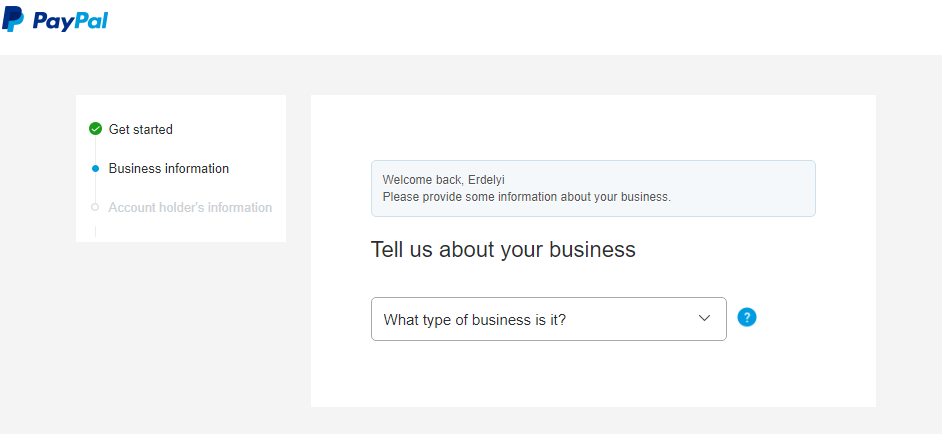Click the "Tell us about your business" heading
The height and width of the screenshot is (434, 942).
503,249
